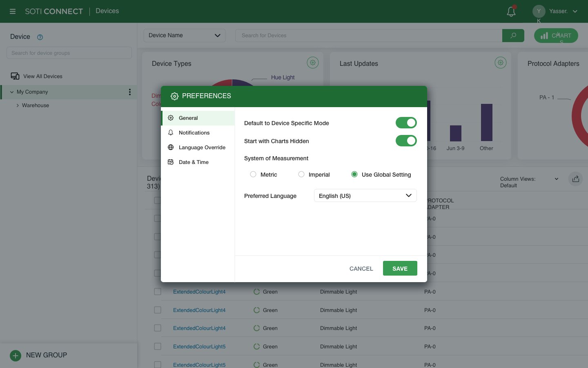588x368 pixels.
Task: Click inside the Search for device groups field
Action: pyautogui.click(x=69, y=53)
